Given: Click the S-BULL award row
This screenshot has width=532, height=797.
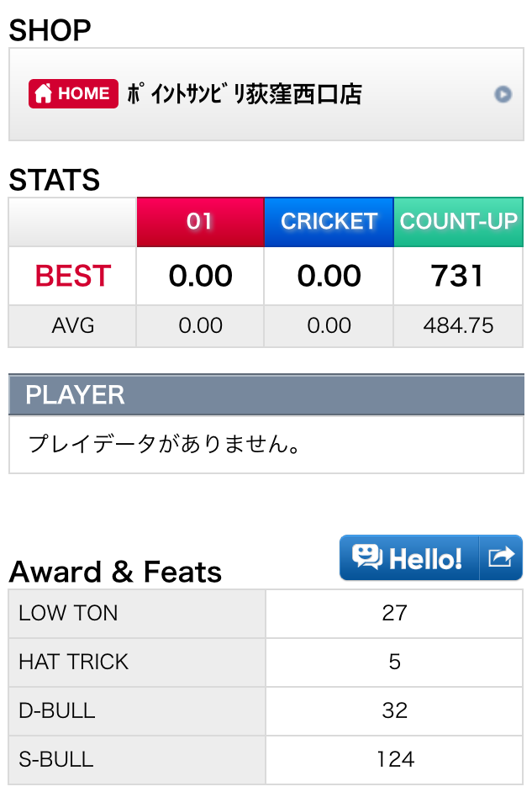Looking at the screenshot, I should 266,760.
